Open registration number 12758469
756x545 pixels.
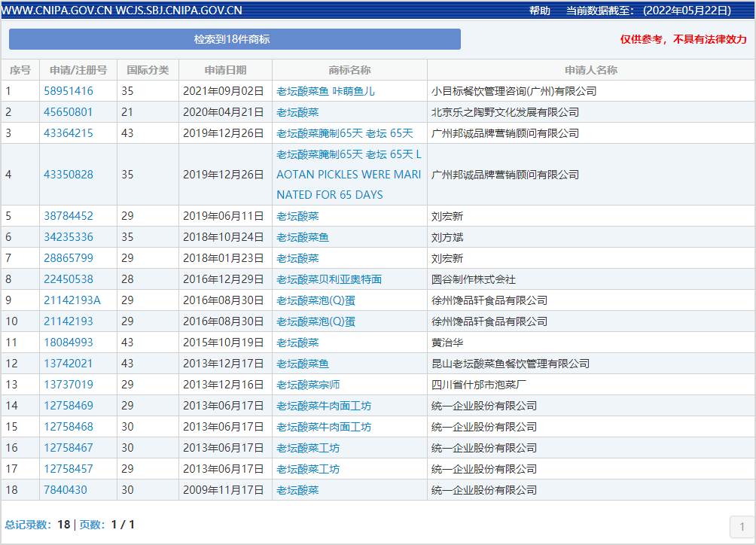69,406
